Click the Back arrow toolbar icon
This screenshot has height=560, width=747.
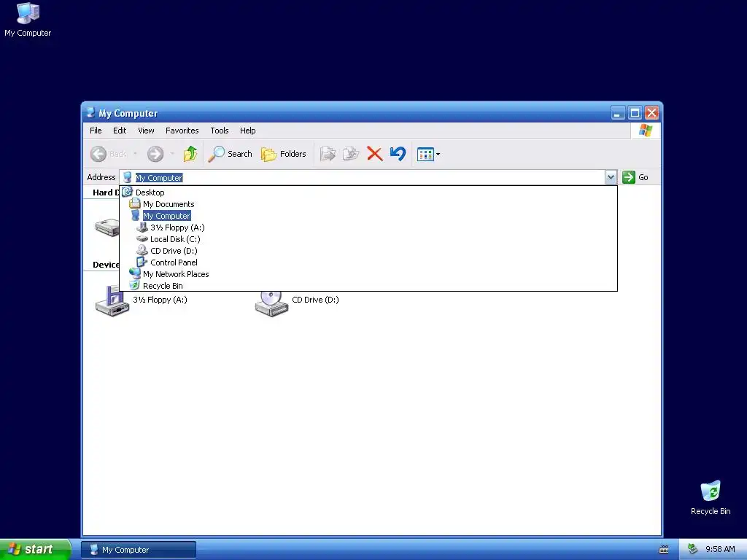98,154
